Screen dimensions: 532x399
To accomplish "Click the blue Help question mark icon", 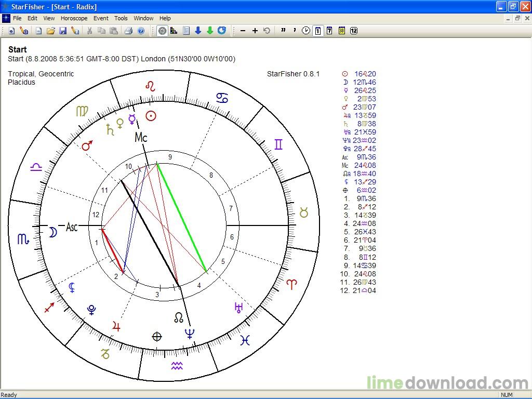I will pos(141,31).
